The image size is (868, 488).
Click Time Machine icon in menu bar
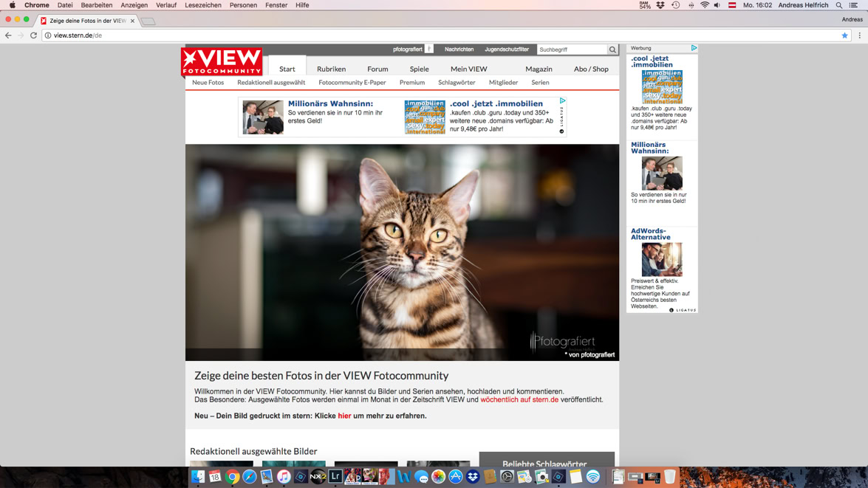click(x=675, y=5)
